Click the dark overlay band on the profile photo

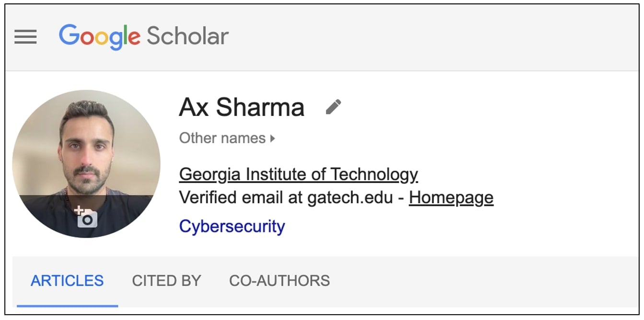[x=43, y=211]
